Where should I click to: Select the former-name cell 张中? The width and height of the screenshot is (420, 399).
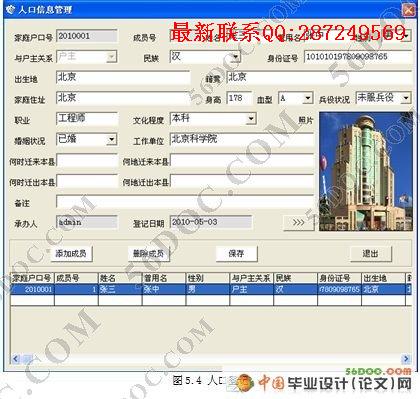tap(164, 289)
